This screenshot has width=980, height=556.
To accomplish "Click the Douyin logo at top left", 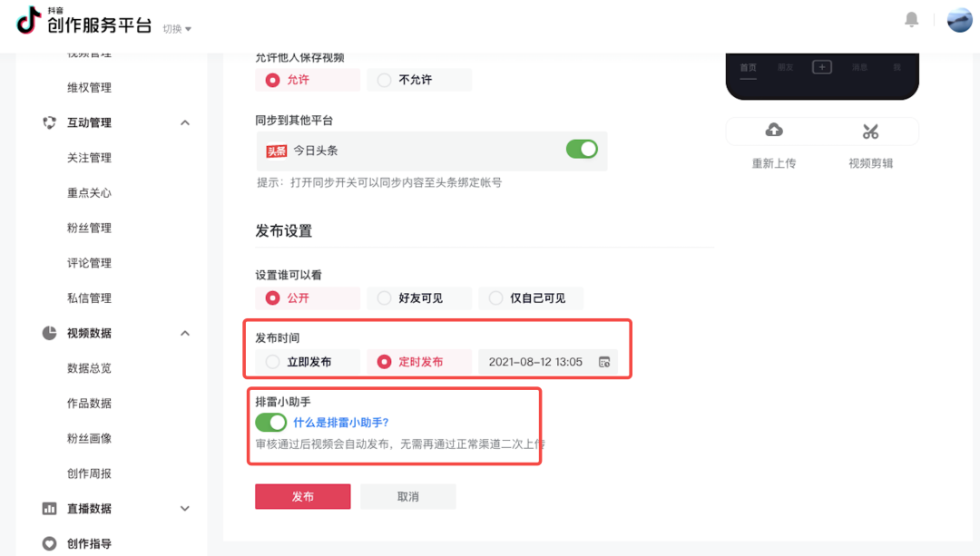I will (29, 20).
